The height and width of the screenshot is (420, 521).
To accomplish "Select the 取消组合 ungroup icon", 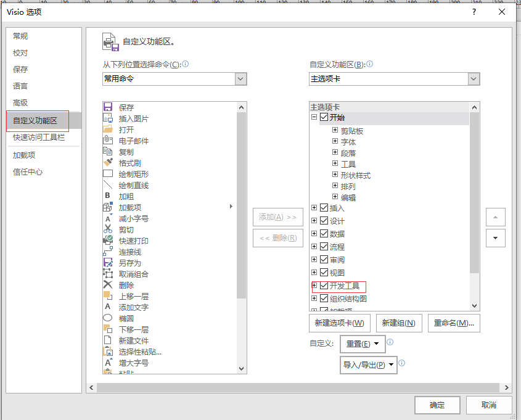I will point(108,274).
